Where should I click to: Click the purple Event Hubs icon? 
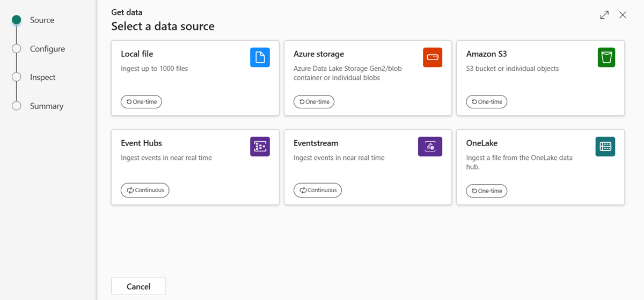click(x=260, y=147)
